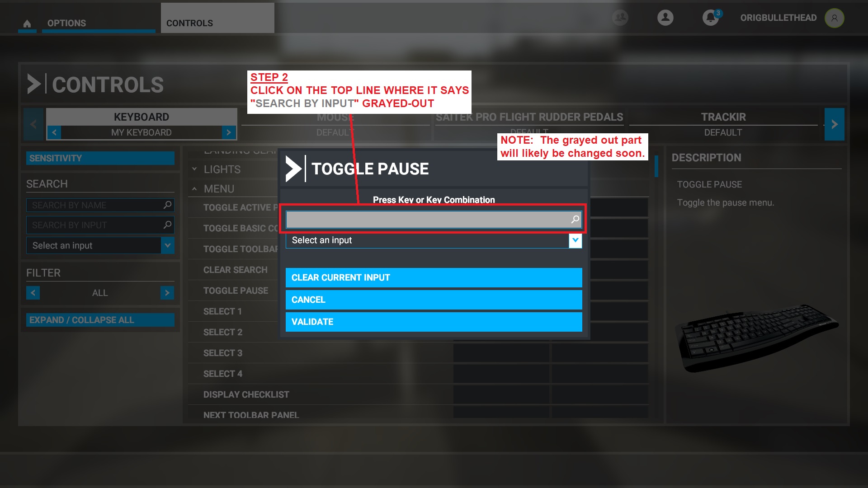The width and height of the screenshot is (868, 488).
Task: Click the left navigation arrow icon
Action: [x=33, y=124]
